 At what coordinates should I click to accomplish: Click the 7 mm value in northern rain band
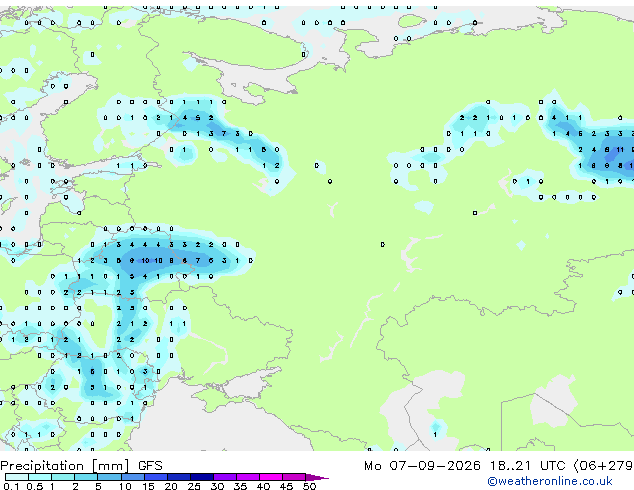tap(224, 133)
